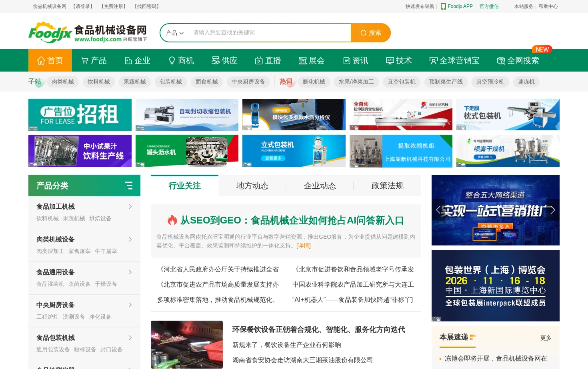Open the 下走膜枕式包装机 ad banner

click(x=508, y=115)
